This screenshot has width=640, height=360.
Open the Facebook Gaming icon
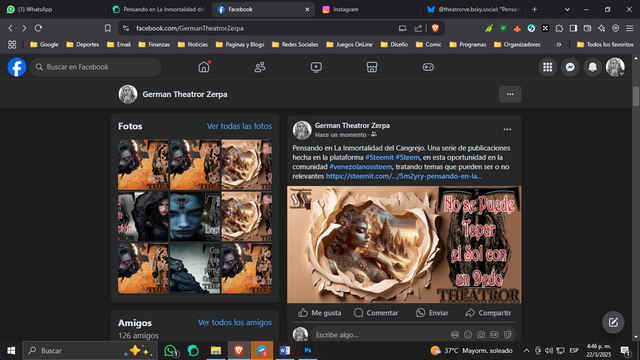428,67
